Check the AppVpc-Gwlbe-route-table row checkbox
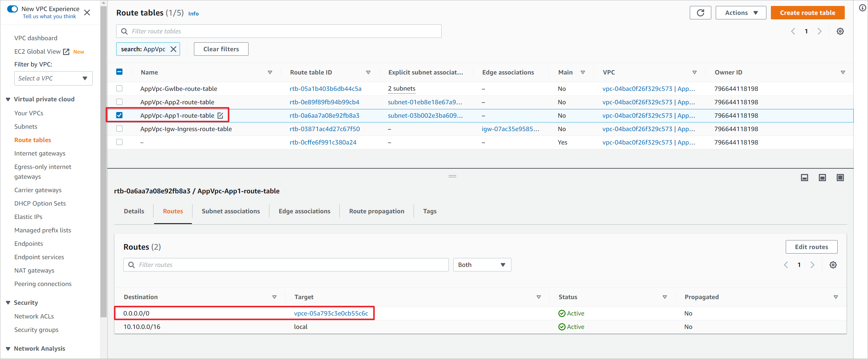This screenshot has height=359, width=868. 119,88
